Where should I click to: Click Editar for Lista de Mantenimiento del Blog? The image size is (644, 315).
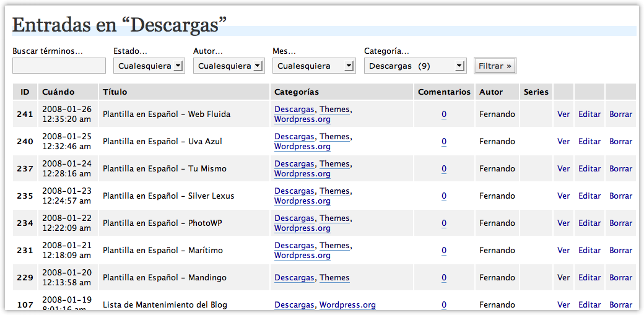[x=589, y=304]
